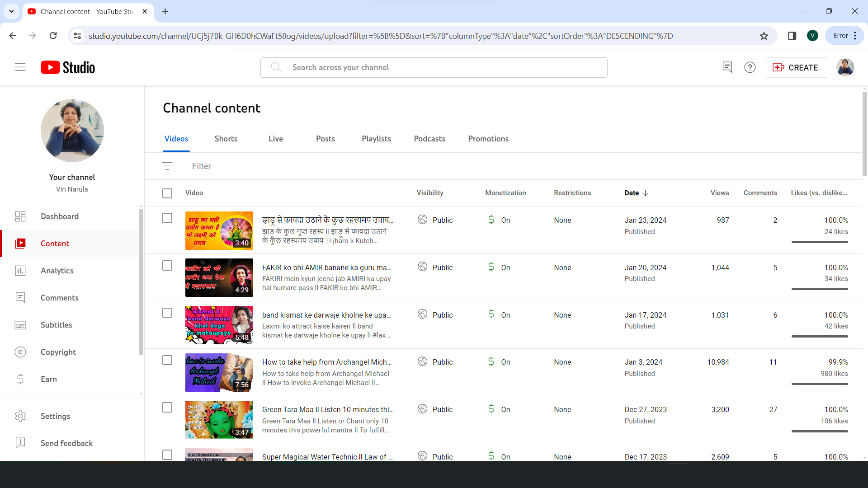Open Analytics from the sidebar
The height and width of the screenshot is (488, 868).
pyautogui.click(x=57, y=271)
